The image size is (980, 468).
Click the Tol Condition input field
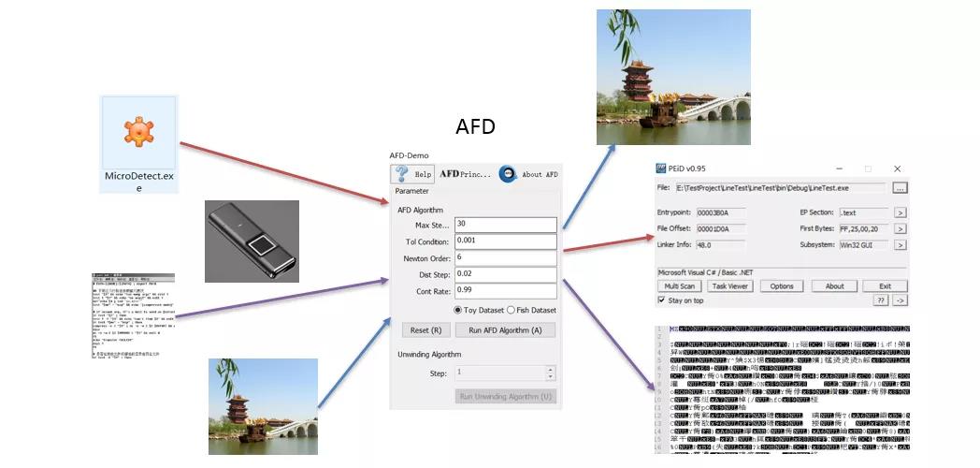coord(505,241)
